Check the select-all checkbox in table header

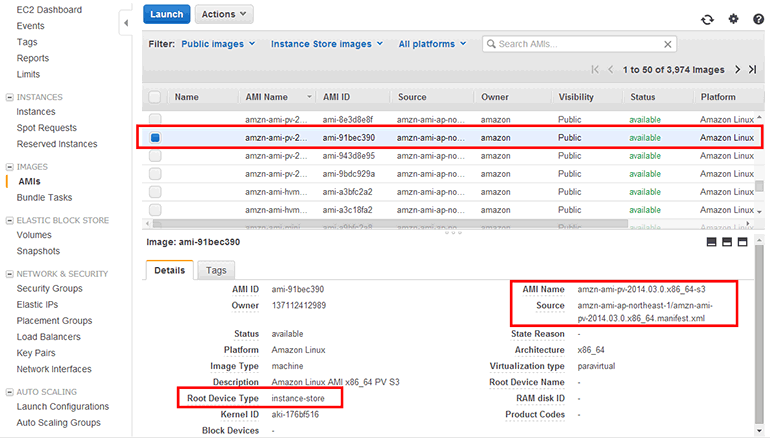[x=155, y=97]
